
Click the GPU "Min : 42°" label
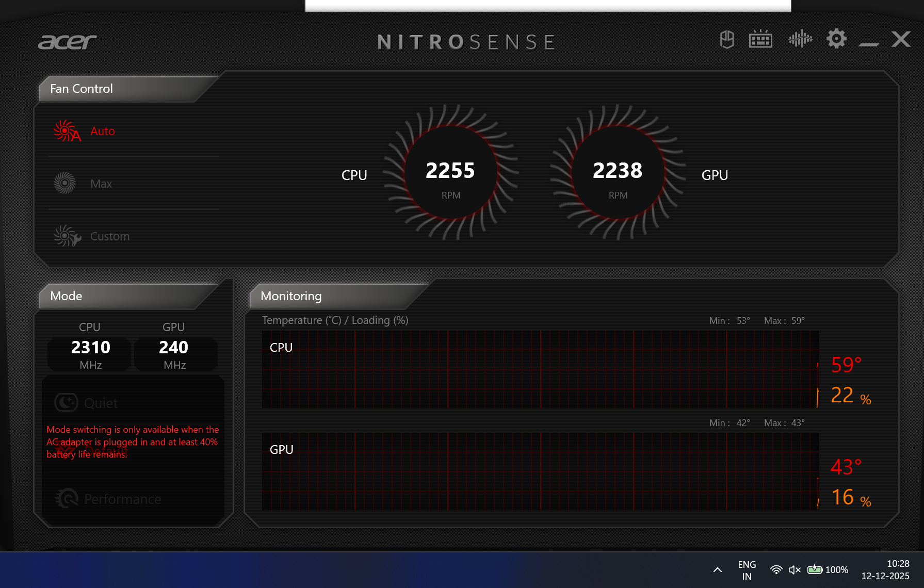(x=730, y=423)
